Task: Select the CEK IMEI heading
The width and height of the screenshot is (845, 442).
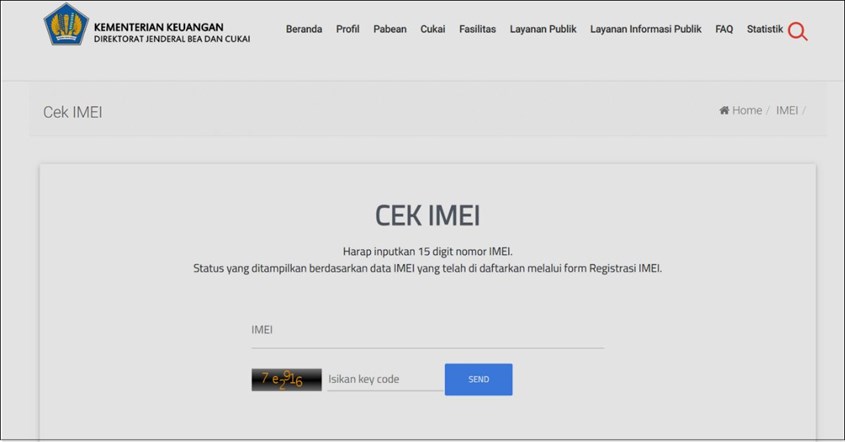Action: click(x=427, y=216)
